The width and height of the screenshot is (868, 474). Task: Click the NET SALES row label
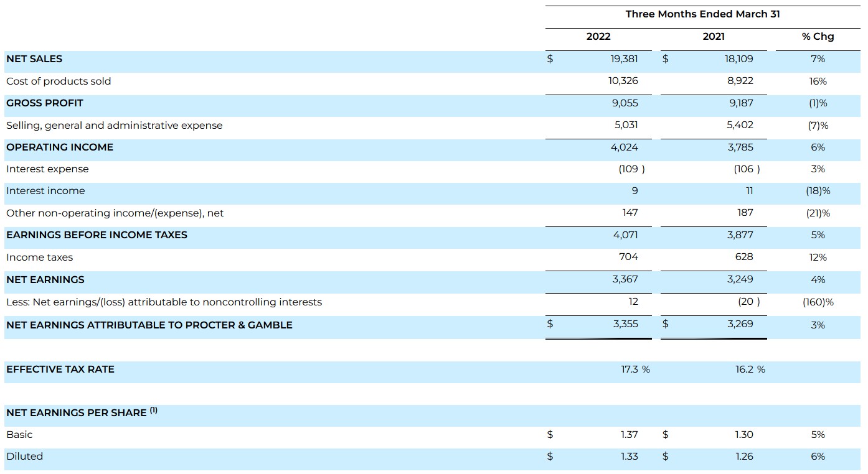point(34,59)
